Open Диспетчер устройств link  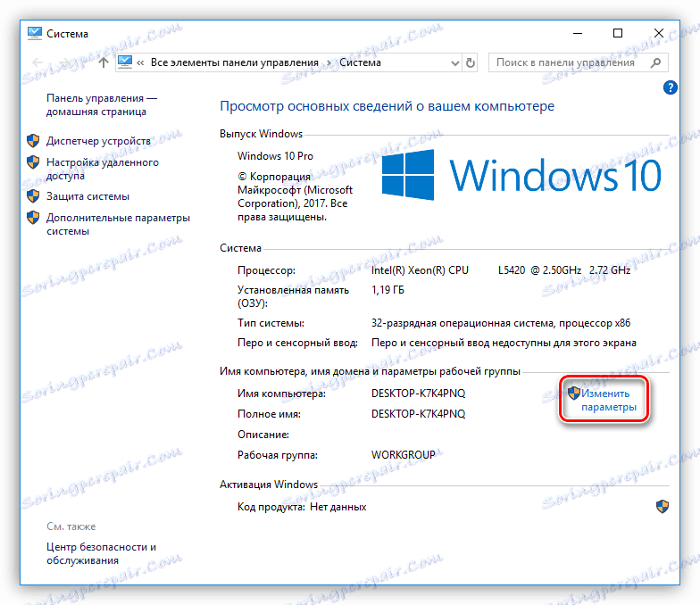pos(98,141)
